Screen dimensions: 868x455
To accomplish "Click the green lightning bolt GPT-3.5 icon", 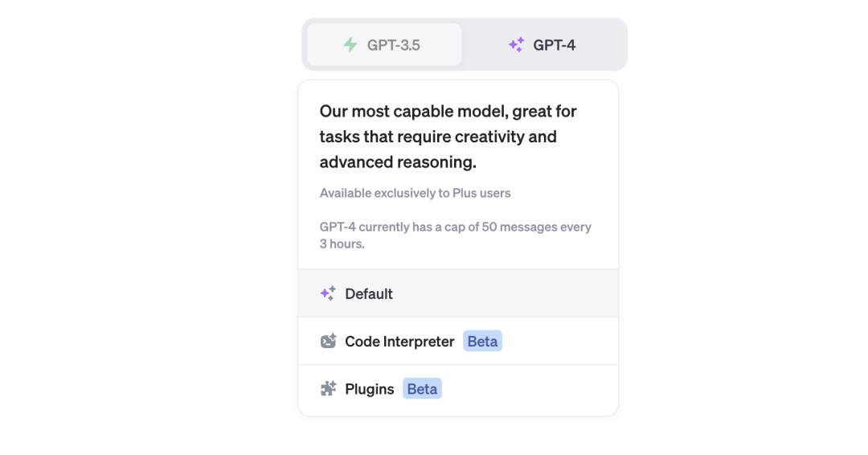I will (350, 45).
